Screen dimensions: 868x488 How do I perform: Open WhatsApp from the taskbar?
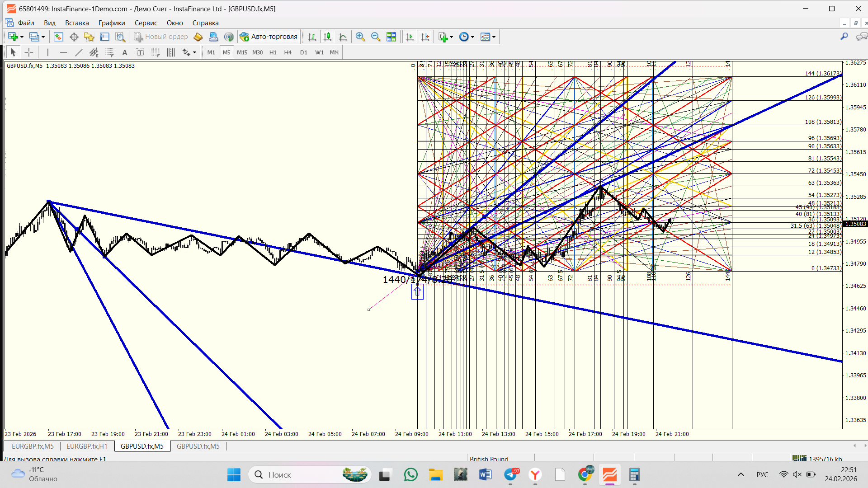pos(410,475)
